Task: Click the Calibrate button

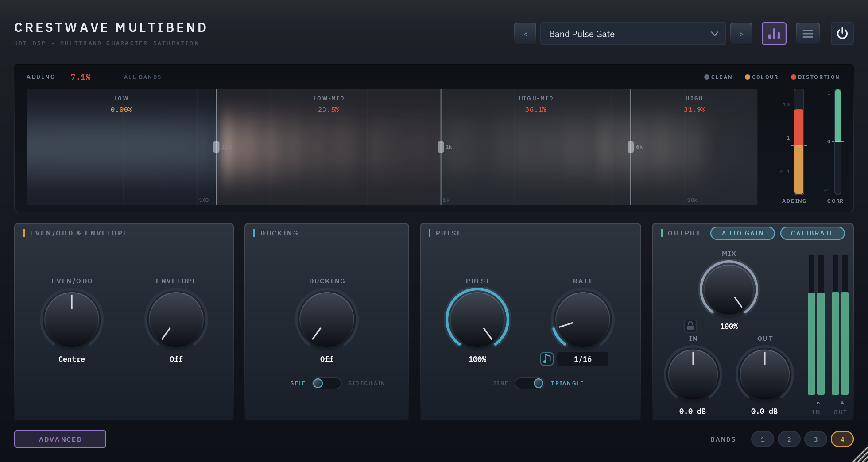Action: [813, 233]
